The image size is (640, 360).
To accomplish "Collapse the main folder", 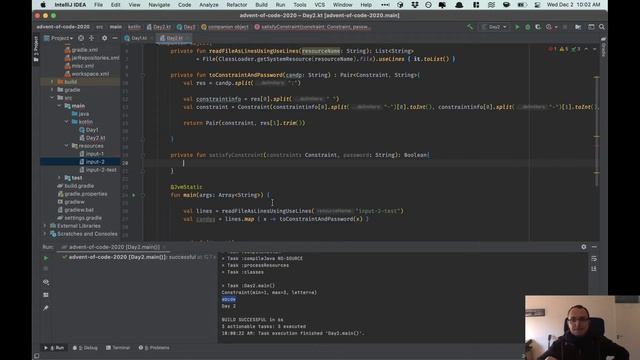I will pos(59,106).
